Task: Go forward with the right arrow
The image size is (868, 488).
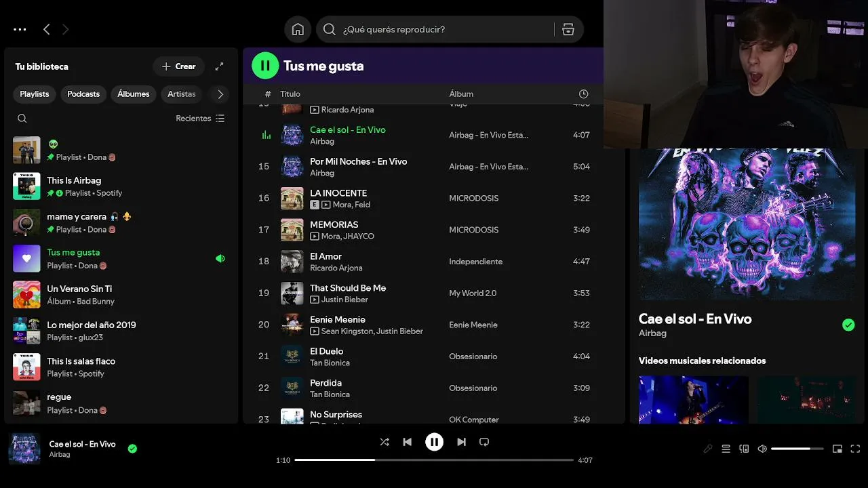Action: [65, 29]
